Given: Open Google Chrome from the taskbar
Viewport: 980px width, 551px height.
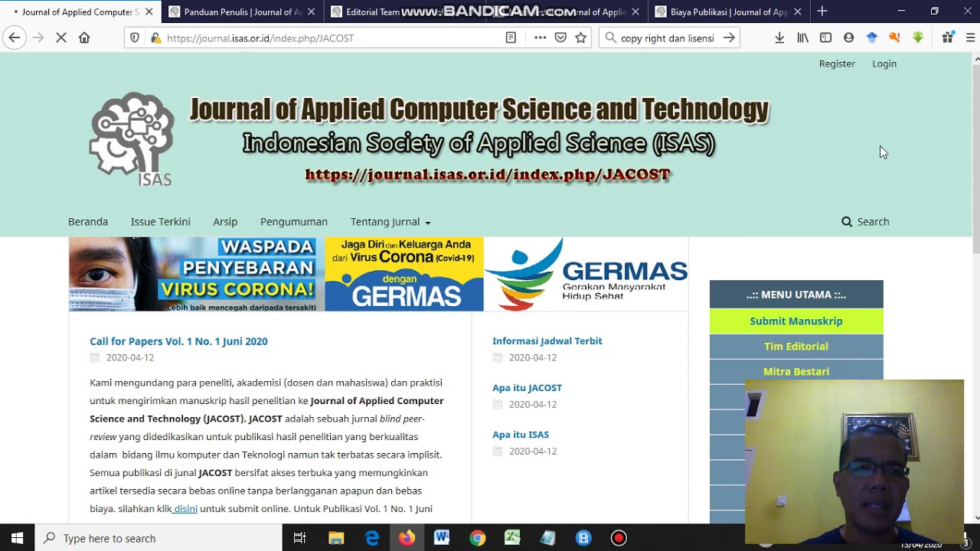Looking at the screenshot, I should tap(477, 538).
